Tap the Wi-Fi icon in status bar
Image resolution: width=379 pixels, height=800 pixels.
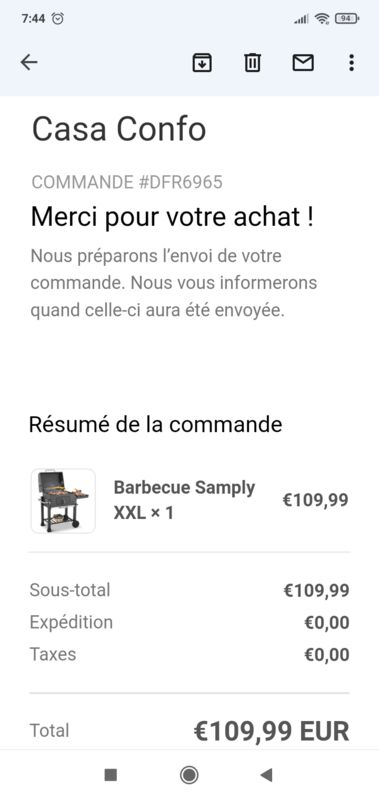[x=322, y=19]
